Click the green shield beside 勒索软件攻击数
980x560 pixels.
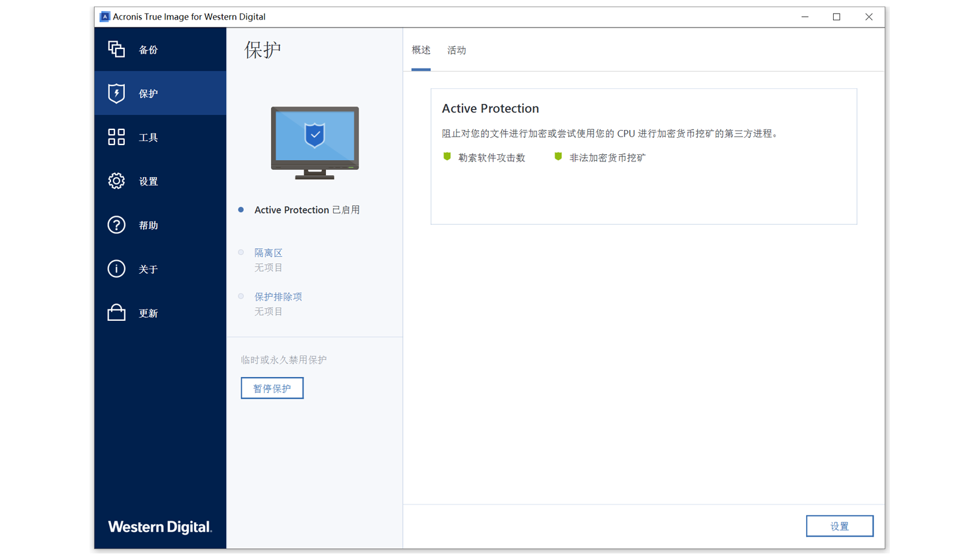(x=447, y=157)
